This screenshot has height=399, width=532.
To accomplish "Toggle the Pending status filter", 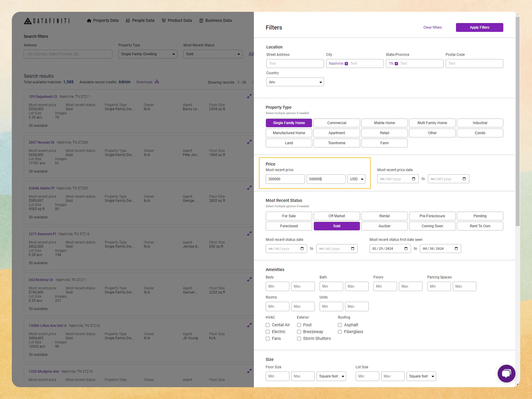I will [x=480, y=216].
